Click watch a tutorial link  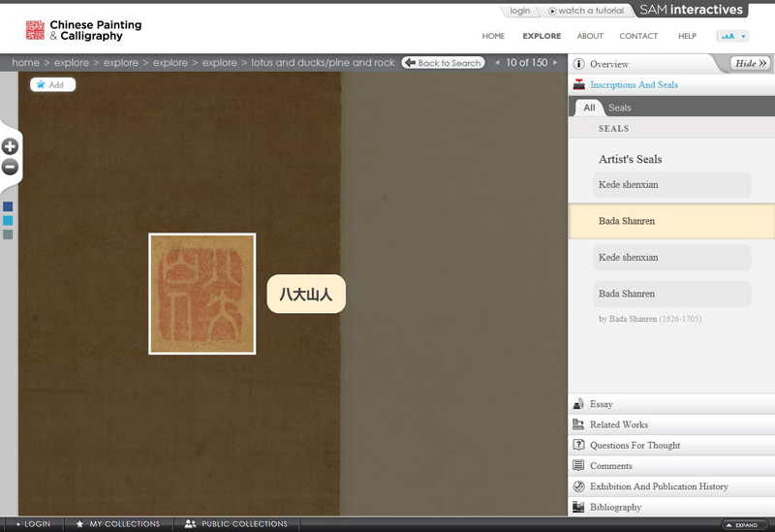(x=586, y=11)
